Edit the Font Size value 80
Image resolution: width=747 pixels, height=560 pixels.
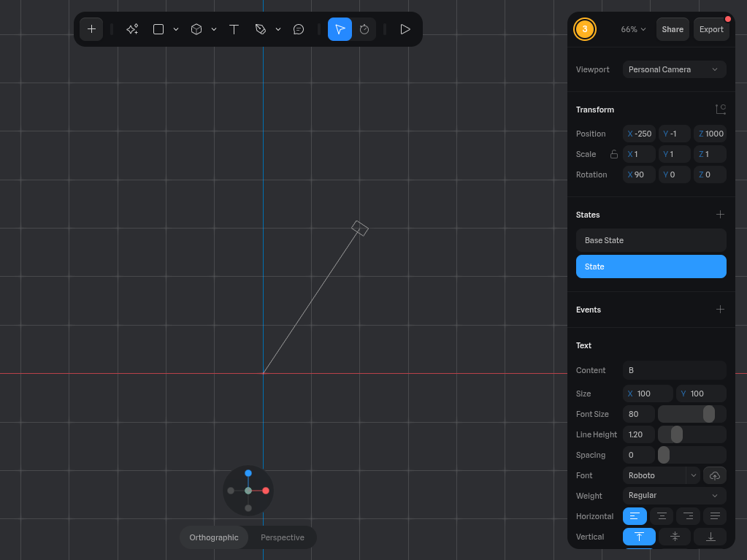pyautogui.click(x=639, y=414)
